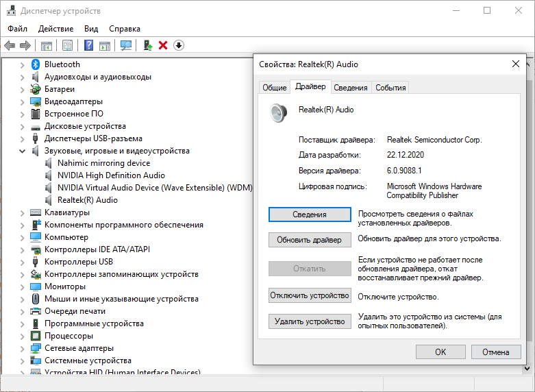Click the scroll-down arrow of device tree
This screenshot has height=392, width=535.
pyautogui.click(x=527, y=369)
